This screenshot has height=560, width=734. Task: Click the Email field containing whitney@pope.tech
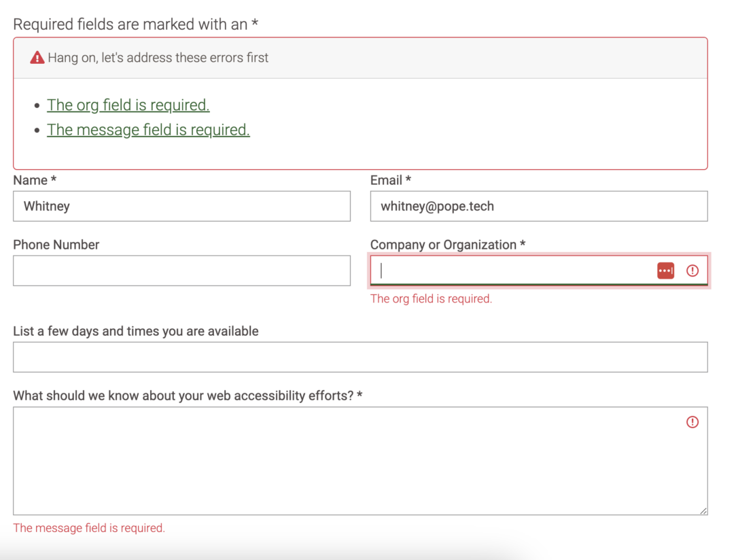click(538, 206)
